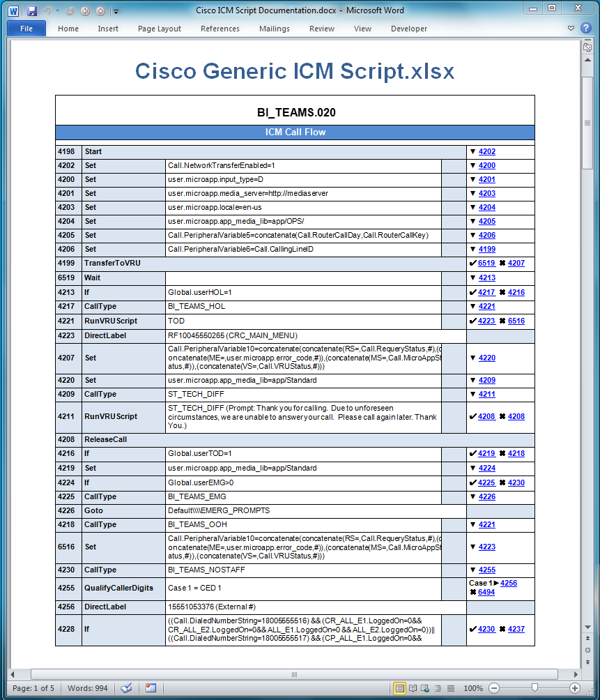The height and width of the screenshot is (700, 600).
Task: Open the Undo history dropdown arrow
Action: click(x=58, y=10)
